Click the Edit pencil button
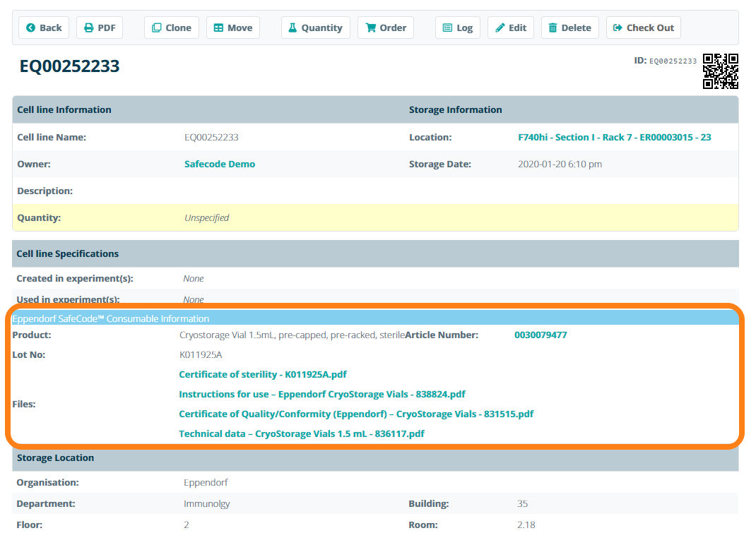756x545 pixels. coord(511,28)
